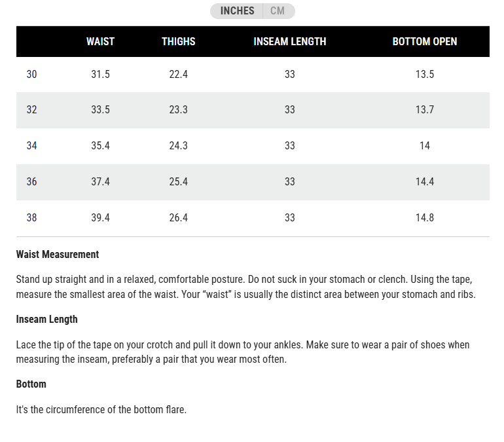Click the INSEAM LENGTH column header
Viewport: 504px width, 442px height.
tap(289, 41)
